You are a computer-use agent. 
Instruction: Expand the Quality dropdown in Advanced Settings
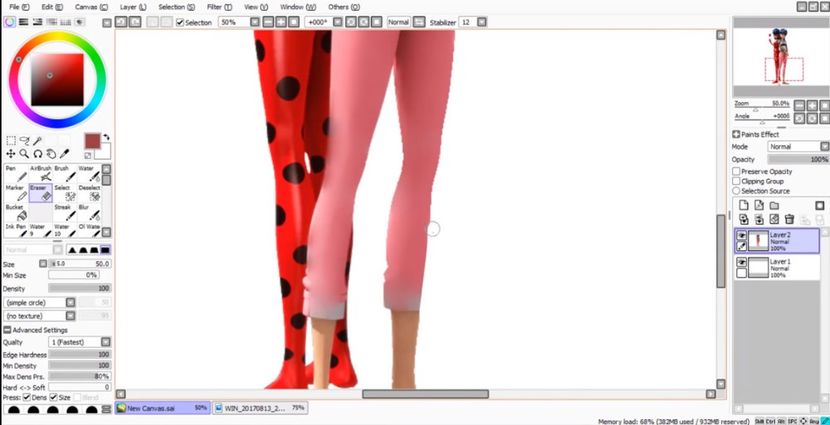coord(80,342)
